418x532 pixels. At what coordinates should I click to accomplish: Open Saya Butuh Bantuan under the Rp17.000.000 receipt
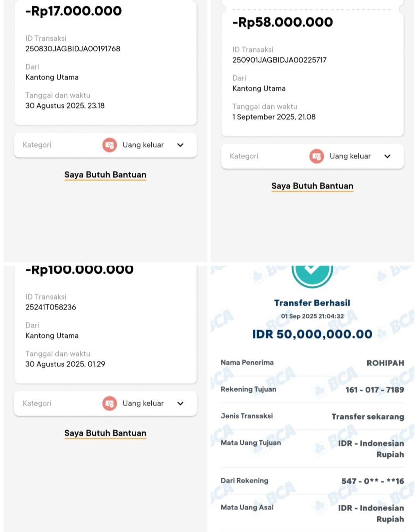point(105,175)
